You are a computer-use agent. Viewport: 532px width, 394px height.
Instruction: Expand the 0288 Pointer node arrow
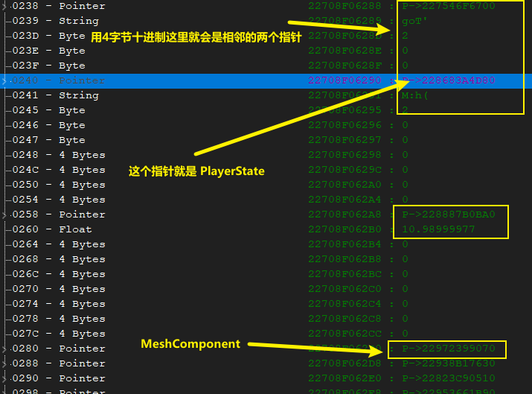point(4,363)
